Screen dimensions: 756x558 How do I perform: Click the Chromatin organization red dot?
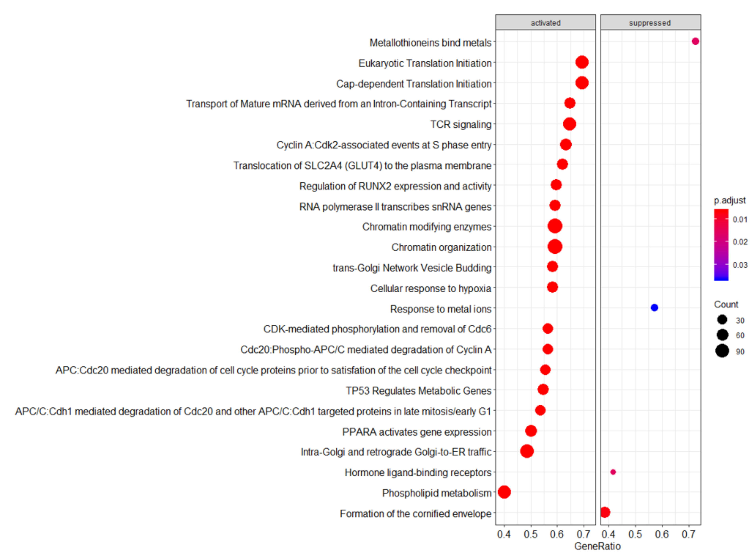555,247
